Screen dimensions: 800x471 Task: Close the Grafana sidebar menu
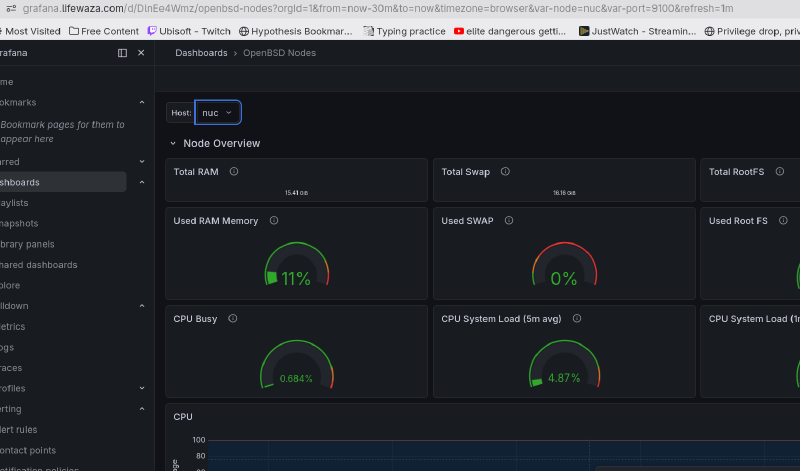(x=141, y=53)
